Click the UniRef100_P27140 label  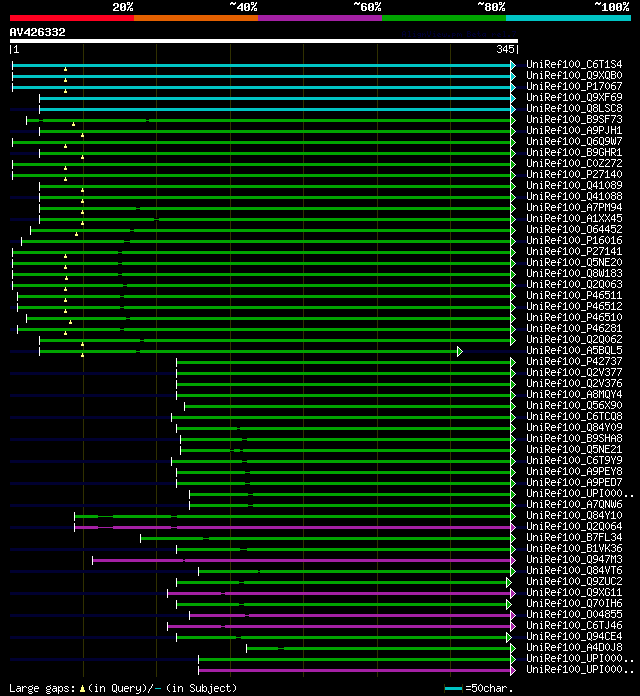point(574,174)
